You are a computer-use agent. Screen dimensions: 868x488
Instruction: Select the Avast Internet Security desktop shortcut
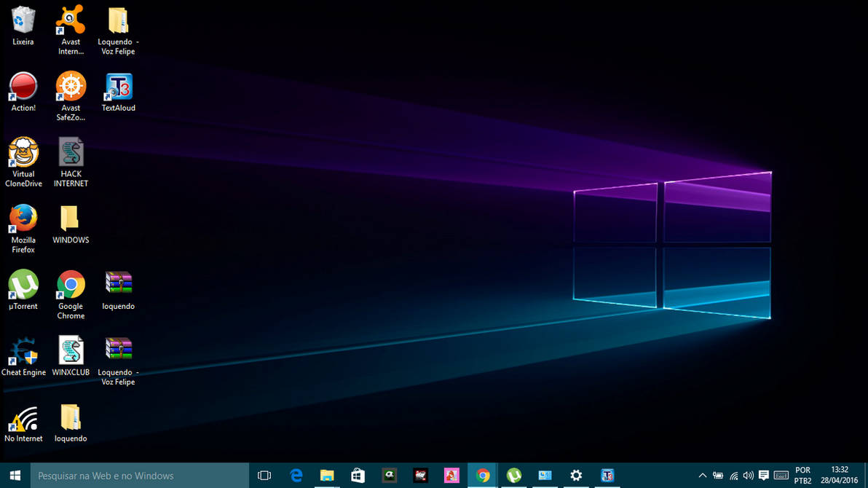(x=71, y=30)
